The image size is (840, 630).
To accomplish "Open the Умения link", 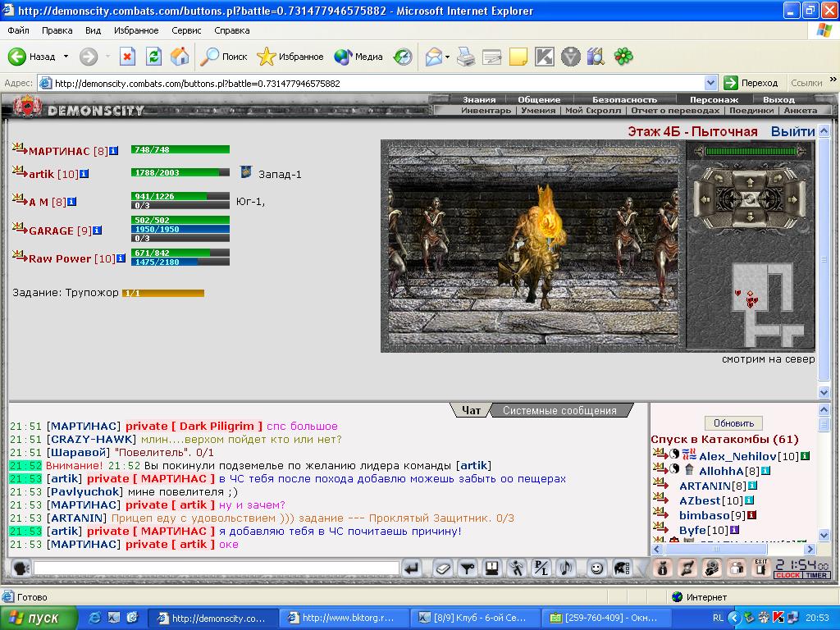I will tap(538, 111).
